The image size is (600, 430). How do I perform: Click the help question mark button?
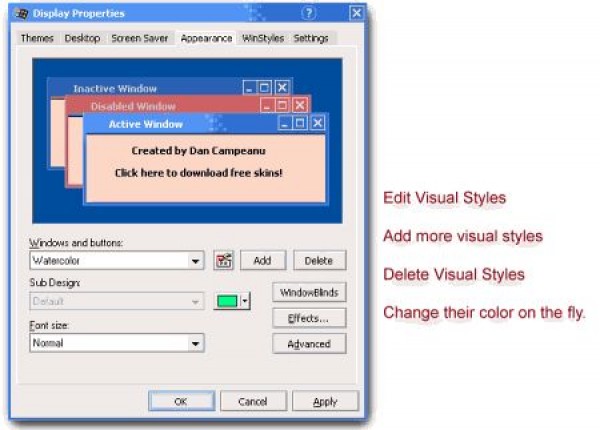pyautogui.click(x=308, y=13)
